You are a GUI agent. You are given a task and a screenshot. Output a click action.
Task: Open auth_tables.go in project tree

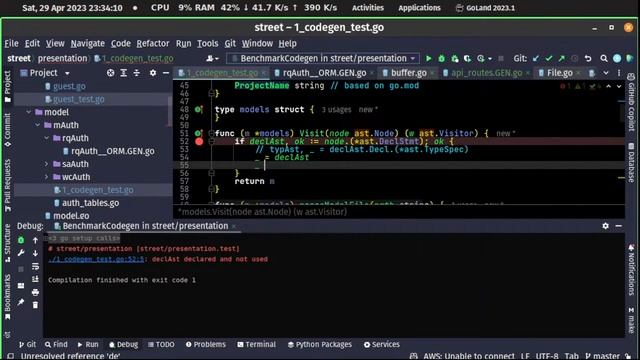pos(90,203)
